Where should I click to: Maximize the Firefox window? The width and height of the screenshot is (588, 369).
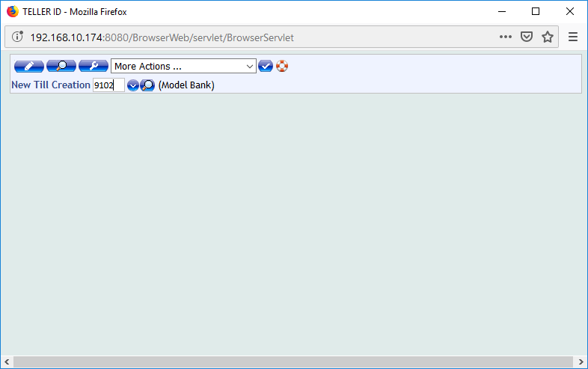536,12
